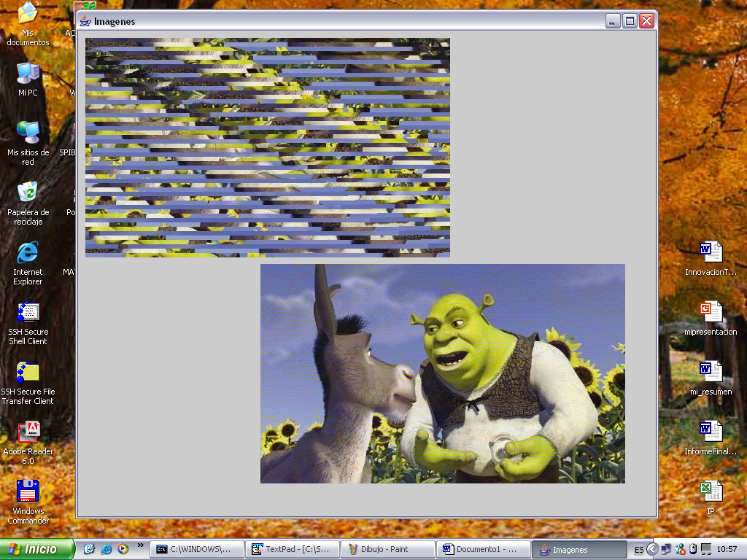Click the scrambled striped image

click(x=268, y=147)
